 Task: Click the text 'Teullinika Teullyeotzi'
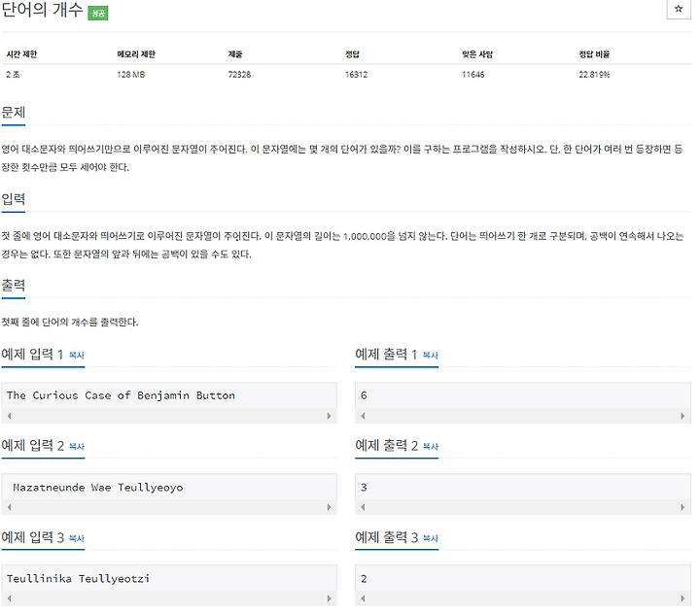[x=78, y=579]
